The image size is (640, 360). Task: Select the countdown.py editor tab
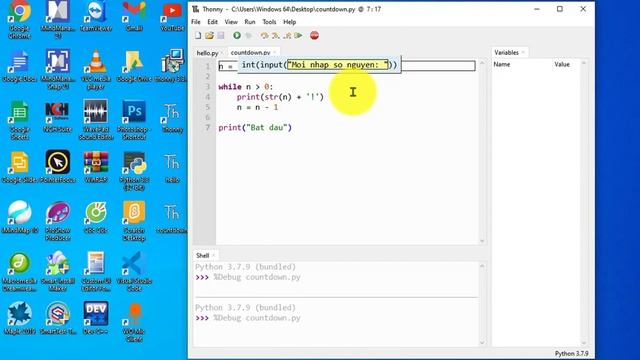point(250,53)
